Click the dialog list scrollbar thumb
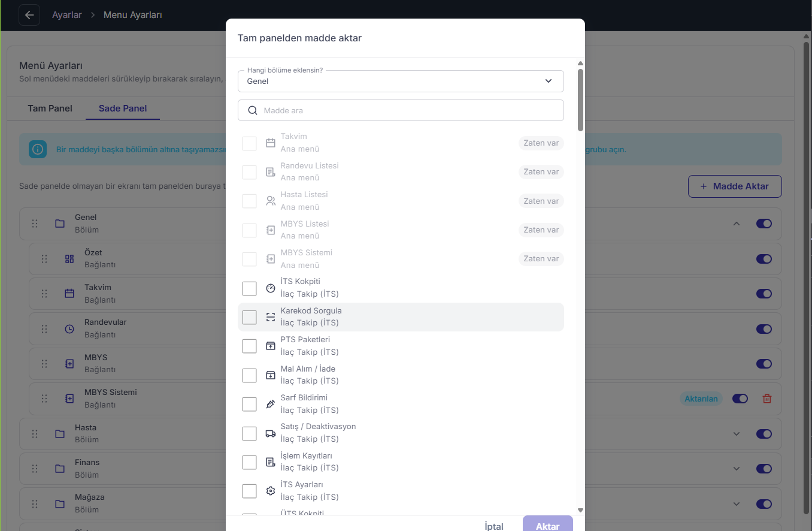The height and width of the screenshot is (531, 812). 580,99
